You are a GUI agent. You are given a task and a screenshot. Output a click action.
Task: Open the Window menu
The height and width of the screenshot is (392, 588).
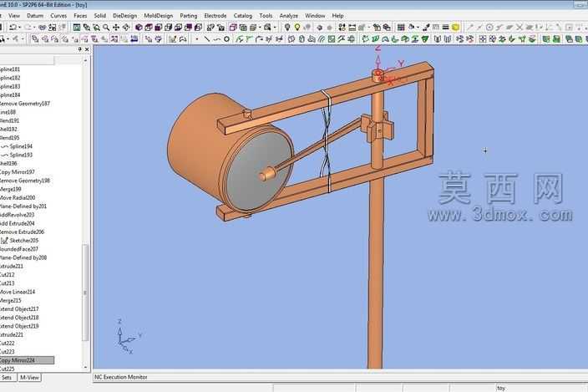tap(315, 16)
